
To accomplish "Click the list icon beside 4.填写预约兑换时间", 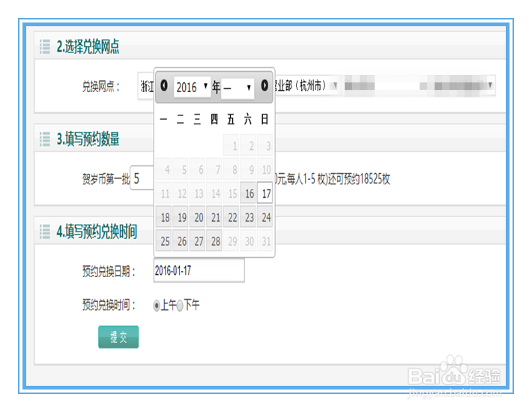I will pos(45,231).
